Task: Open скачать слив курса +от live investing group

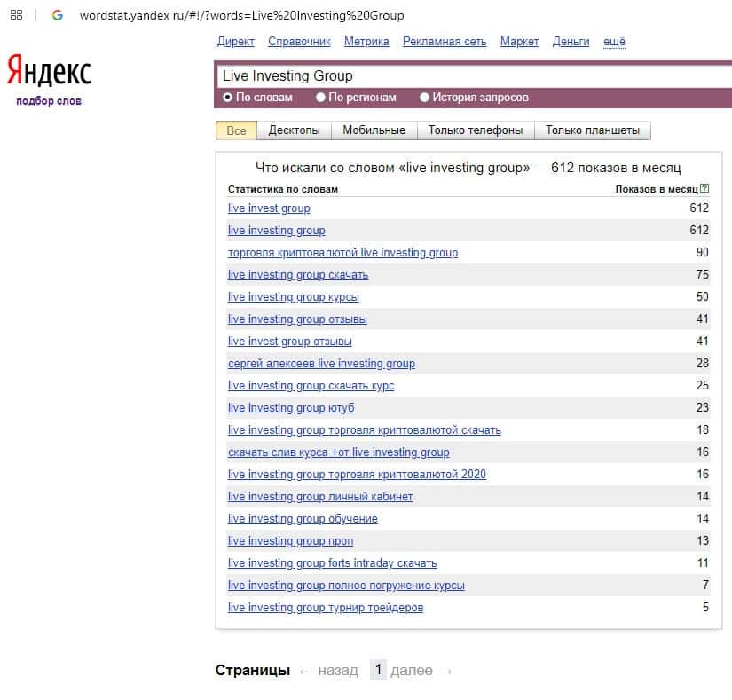Action: 338,452
